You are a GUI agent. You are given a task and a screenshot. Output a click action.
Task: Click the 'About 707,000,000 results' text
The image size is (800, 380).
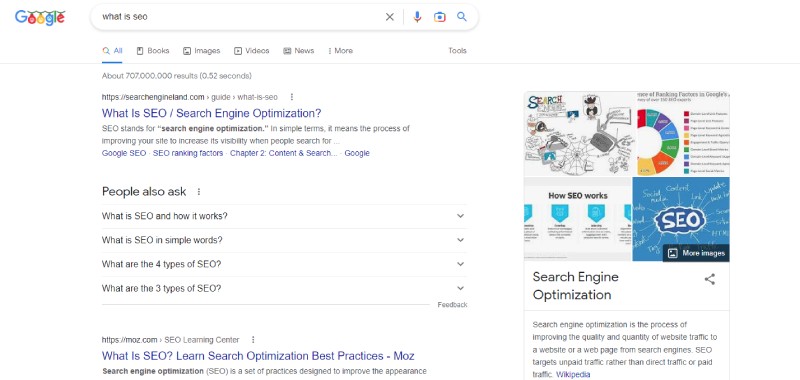177,76
